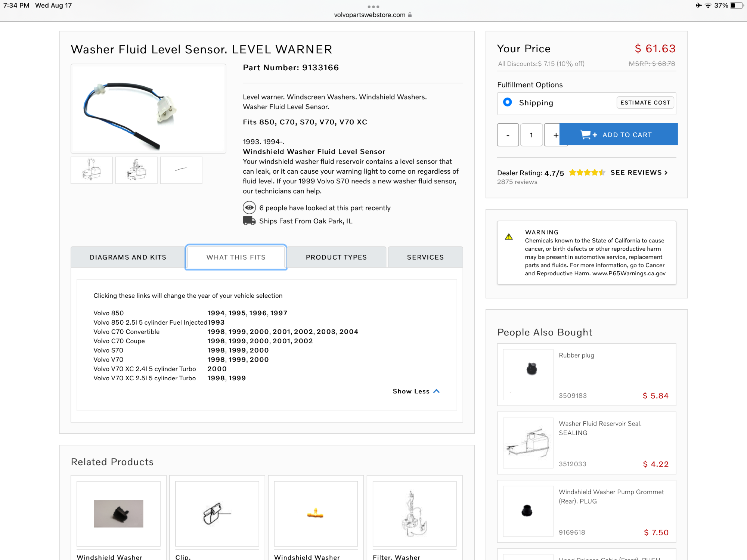Select the Shipping radio button

pos(507,102)
